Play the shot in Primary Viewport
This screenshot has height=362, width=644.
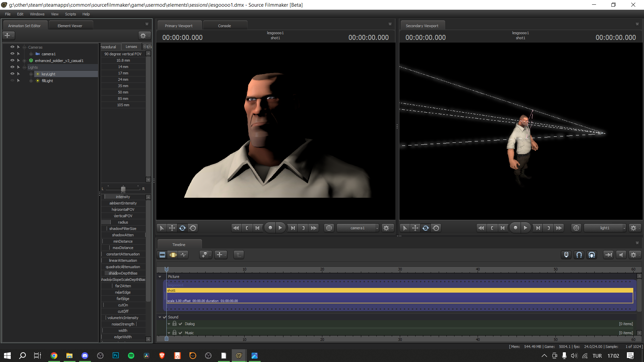[280, 228]
